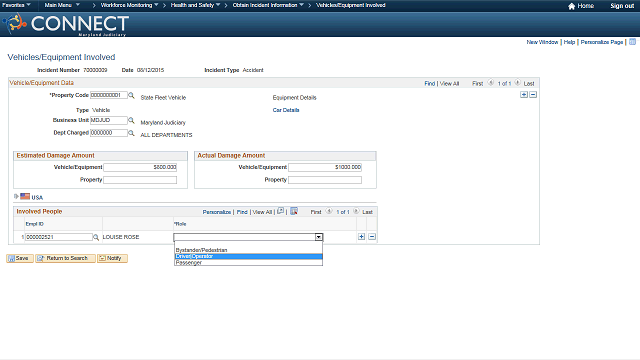The height and width of the screenshot is (360, 640).
Task: Click the Dept Charged input field
Action: coord(109,133)
